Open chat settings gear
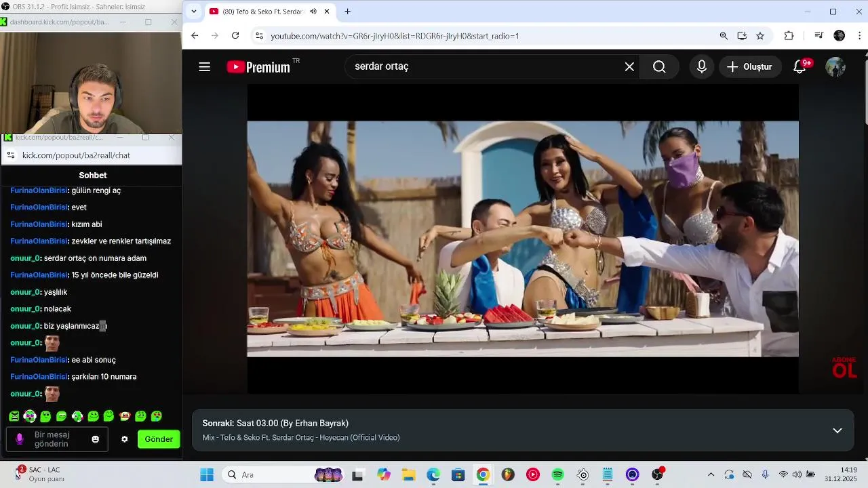 click(x=125, y=439)
